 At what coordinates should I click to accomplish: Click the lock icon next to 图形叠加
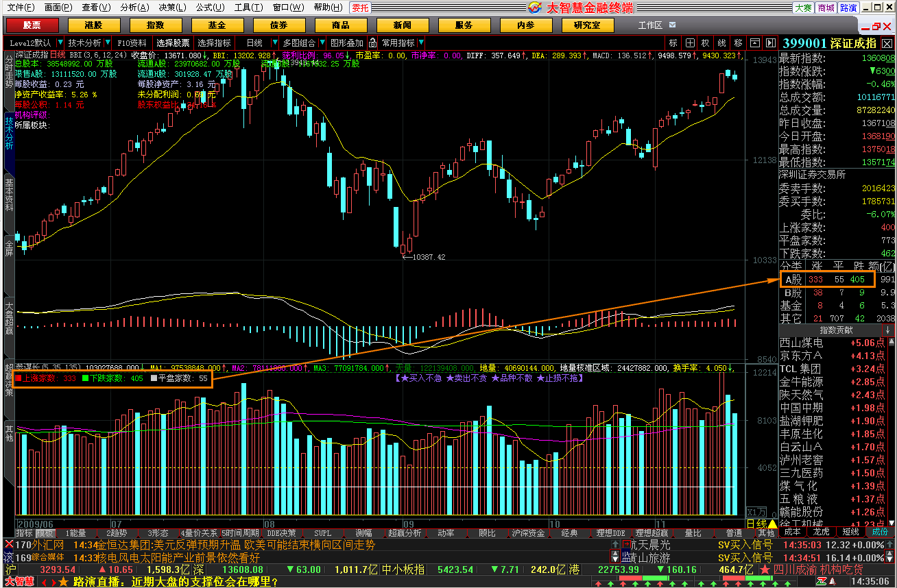[x=372, y=42]
